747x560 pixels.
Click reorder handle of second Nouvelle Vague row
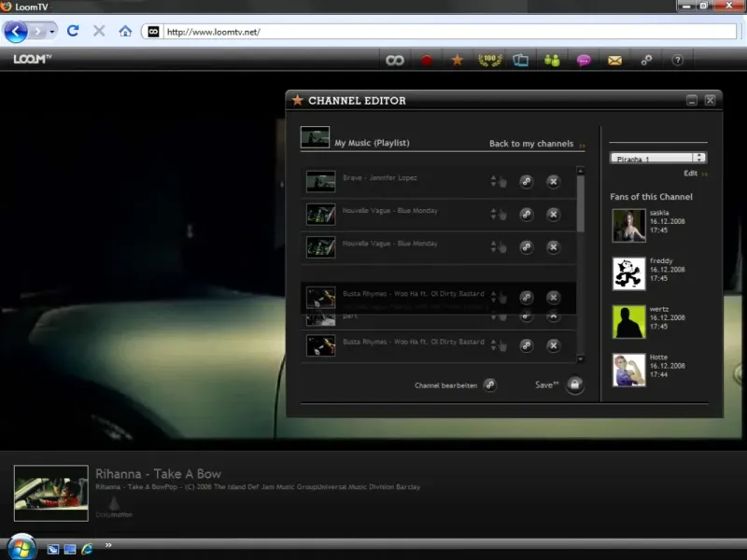pos(499,247)
